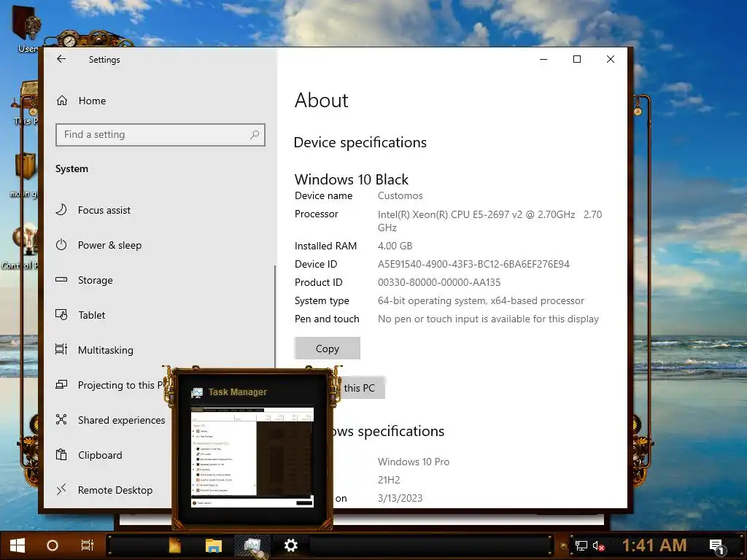747x560 pixels.
Task: Click the Installed RAM value 4.00 GB
Action: 395,246
